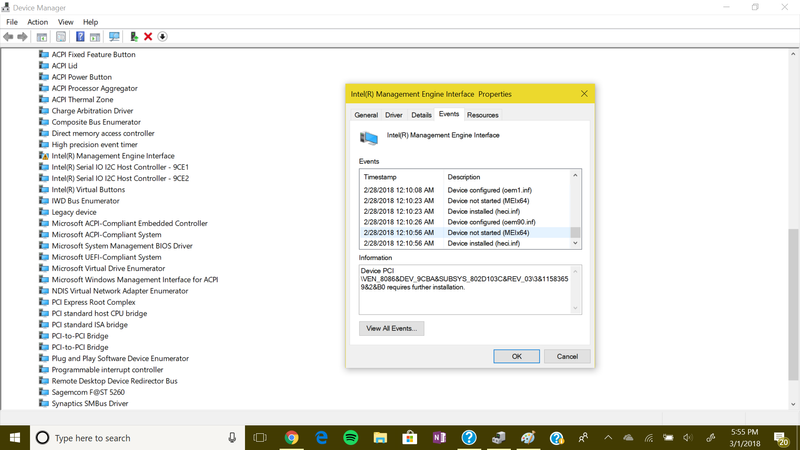Click the Windows Start button
The height and width of the screenshot is (450, 800).
pyautogui.click(x=15, y=438)
